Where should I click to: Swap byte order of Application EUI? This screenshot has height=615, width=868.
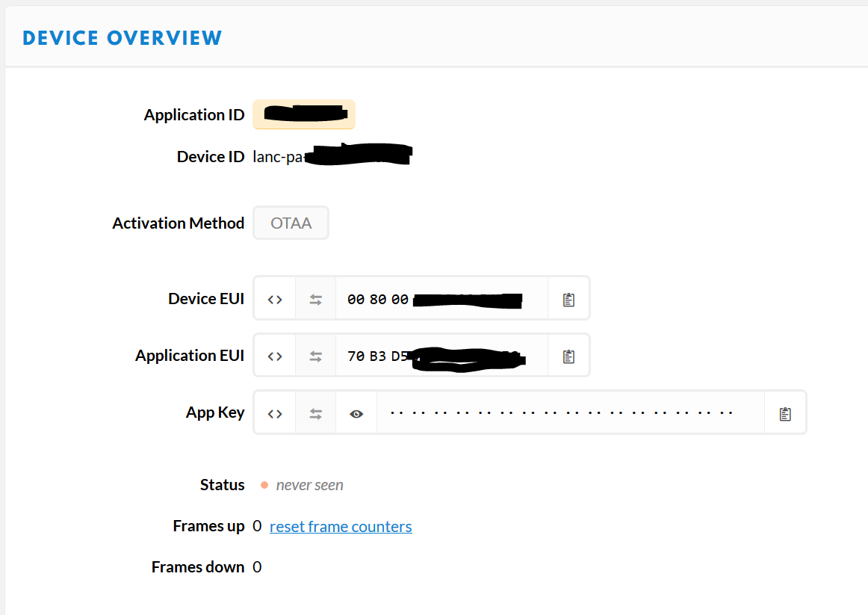pyautogui.click(x=316, y=356)
